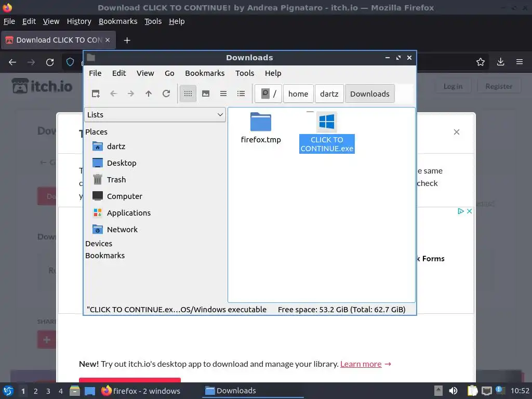Viewport: 532px width, 399px height.
Task: Click the show desktop icon in the taskbar
Action: pyautogui.click(x=90, y=391)
